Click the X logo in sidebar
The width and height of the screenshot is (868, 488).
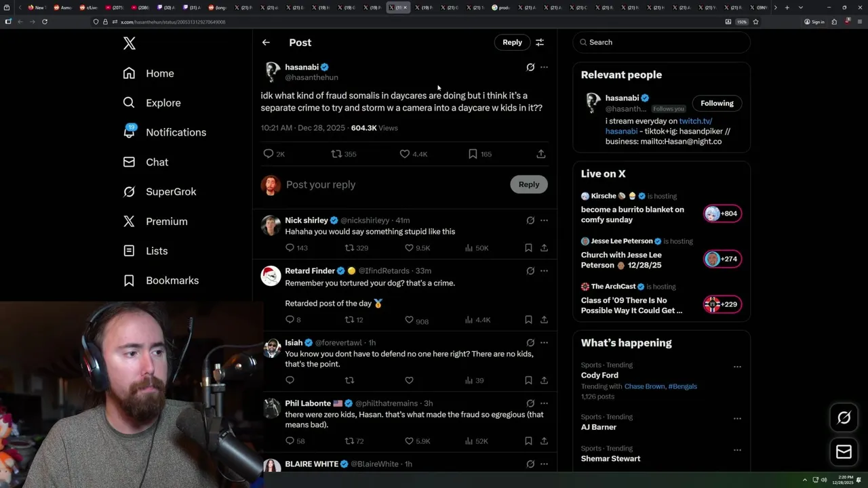pyautogui.click(x=130, y=43)
